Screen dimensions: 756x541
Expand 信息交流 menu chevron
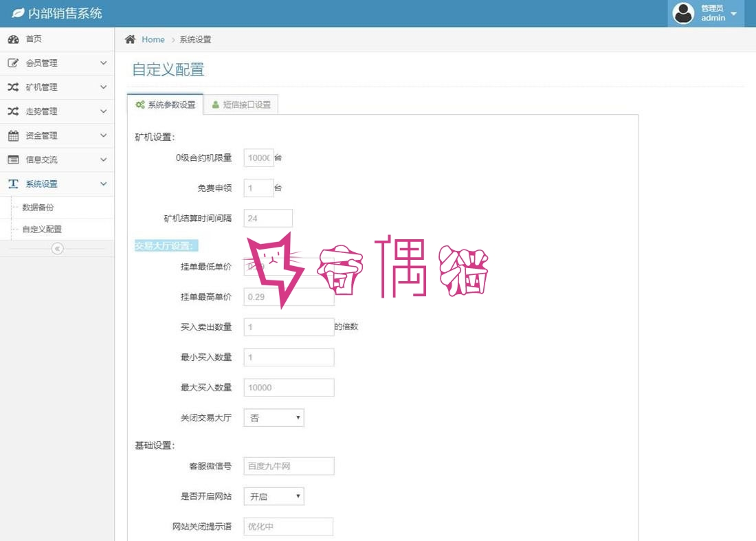103,159
